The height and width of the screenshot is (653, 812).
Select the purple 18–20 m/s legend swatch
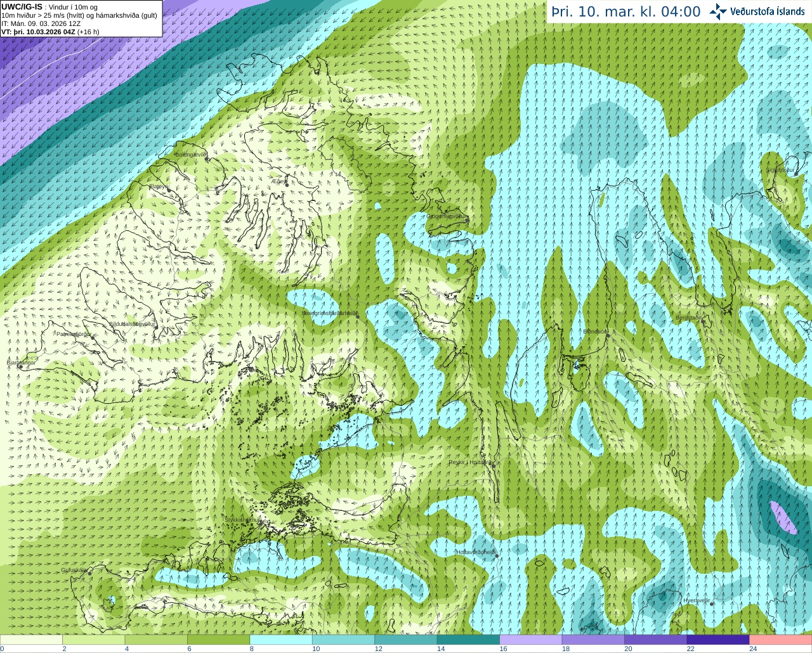(593, 640)
